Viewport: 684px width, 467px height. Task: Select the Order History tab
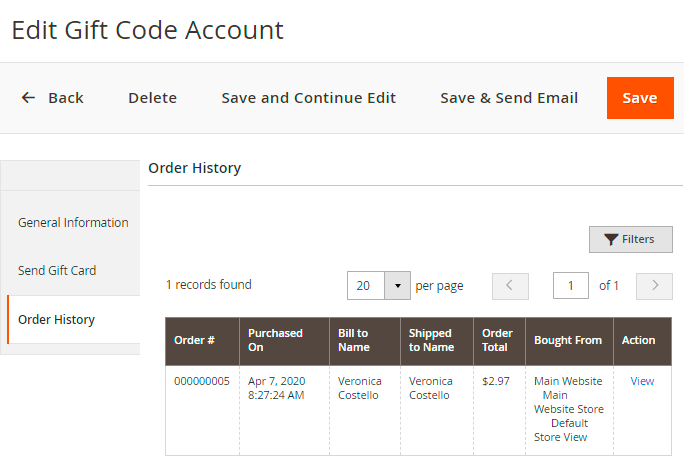pyautogui.click(x=57, y=320)
